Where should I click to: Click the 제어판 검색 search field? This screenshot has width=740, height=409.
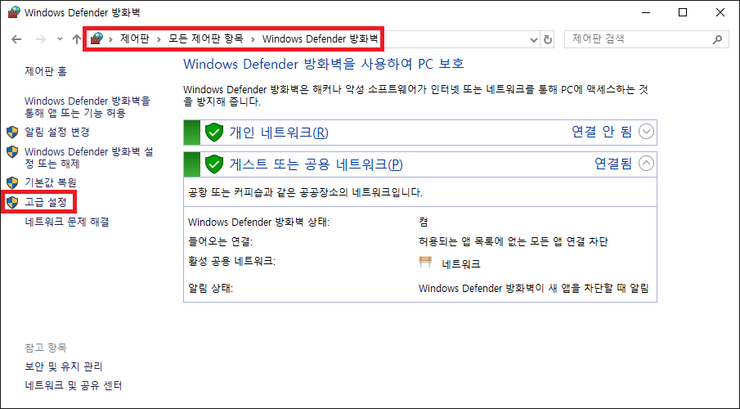[x=635, y=39]
